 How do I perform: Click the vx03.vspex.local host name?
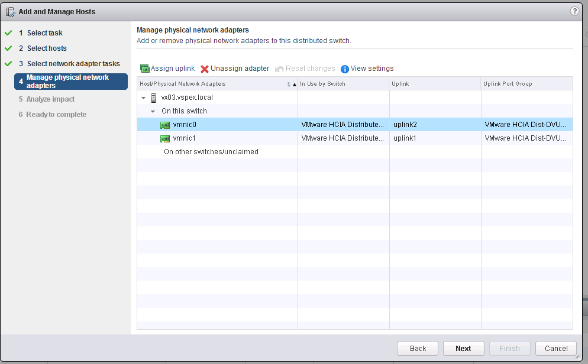click(187, 97)
